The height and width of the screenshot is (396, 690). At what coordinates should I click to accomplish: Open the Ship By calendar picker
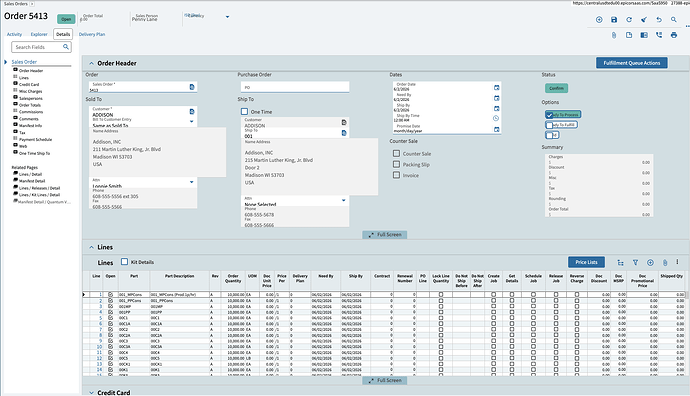pos(496,108)
